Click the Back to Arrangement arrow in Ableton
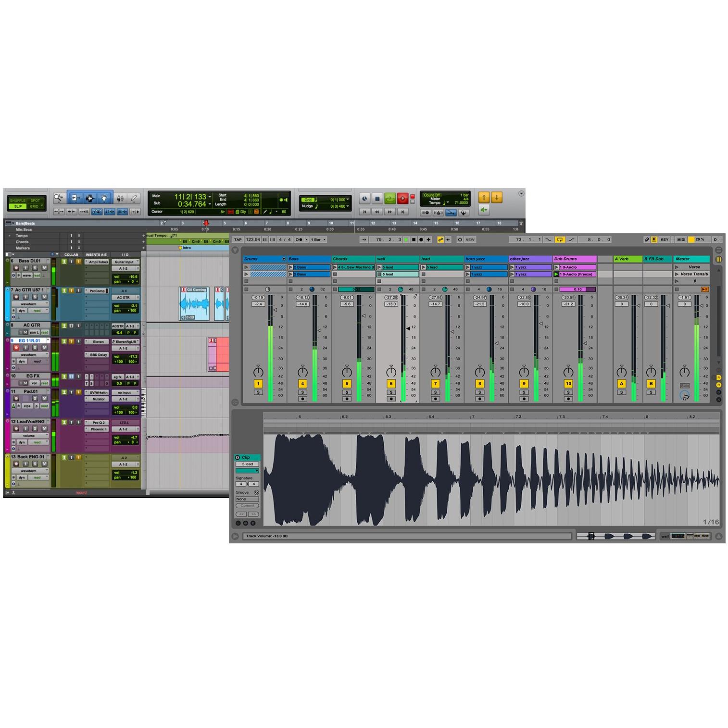 coord(448,239)
